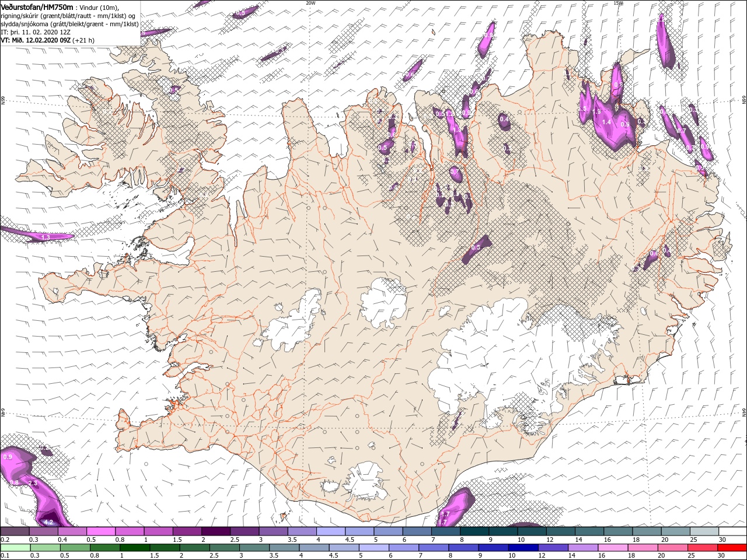Click the '15W' longitude label

click(619, 3)
